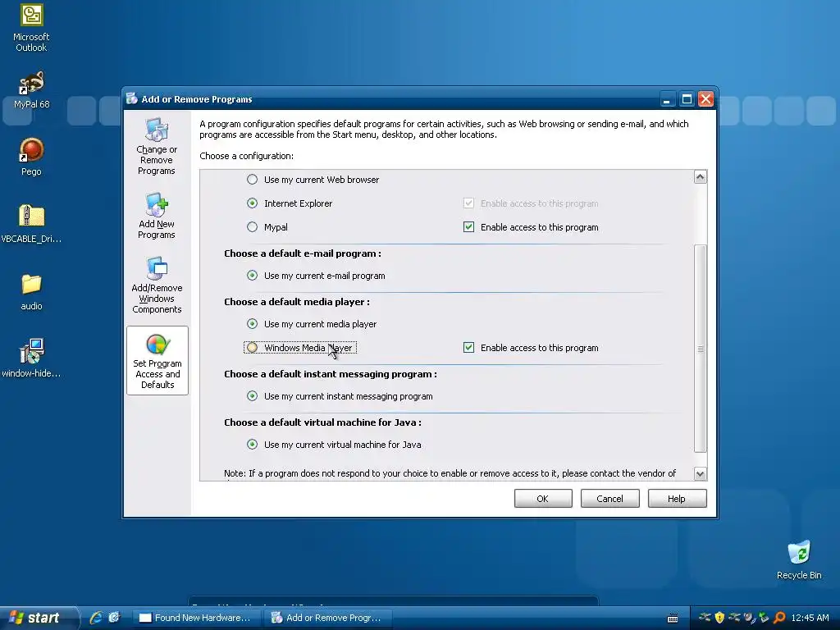Click the on-screen keyboard taskbar icon
The image size is (840, 630).
(673, 619)
